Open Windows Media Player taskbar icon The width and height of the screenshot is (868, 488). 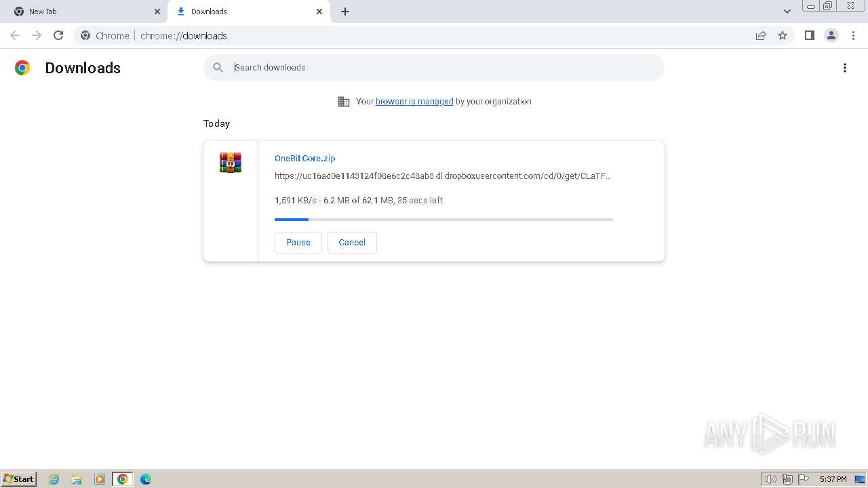(x=100, y=479)
